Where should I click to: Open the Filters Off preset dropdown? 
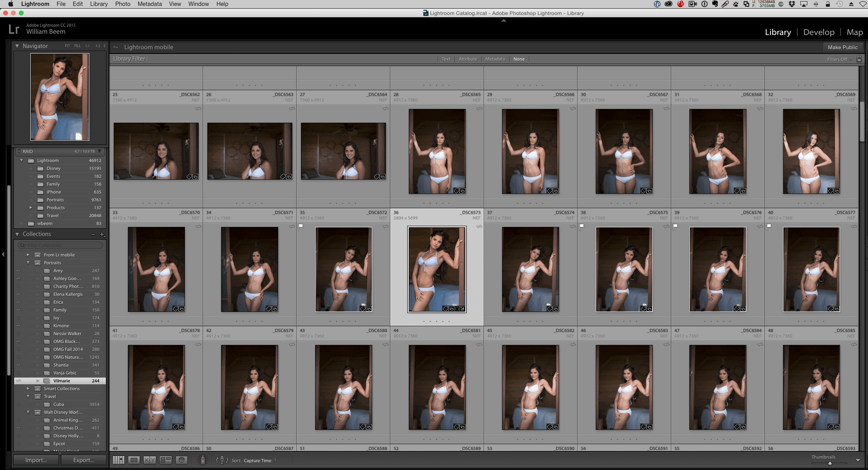839,59
